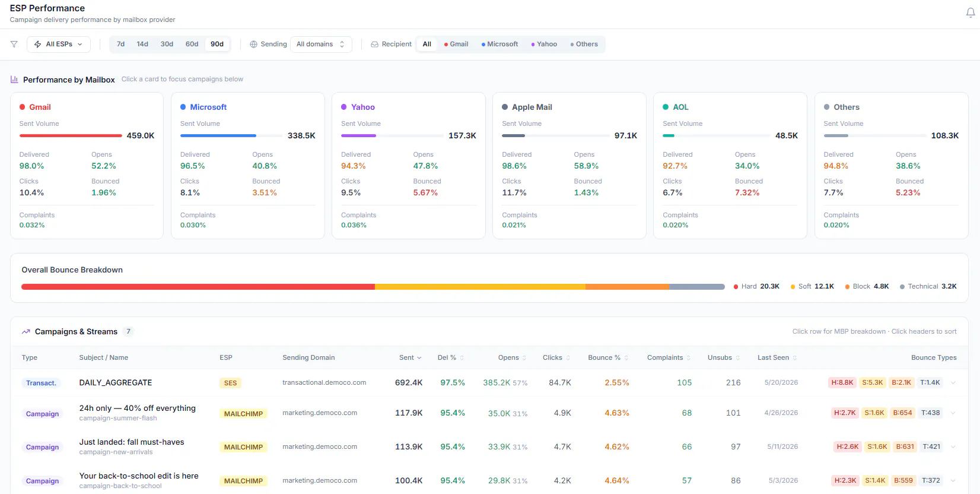
Task: Click Gmail sent volume 459.0K value
Action: click(x=141, y=136)
